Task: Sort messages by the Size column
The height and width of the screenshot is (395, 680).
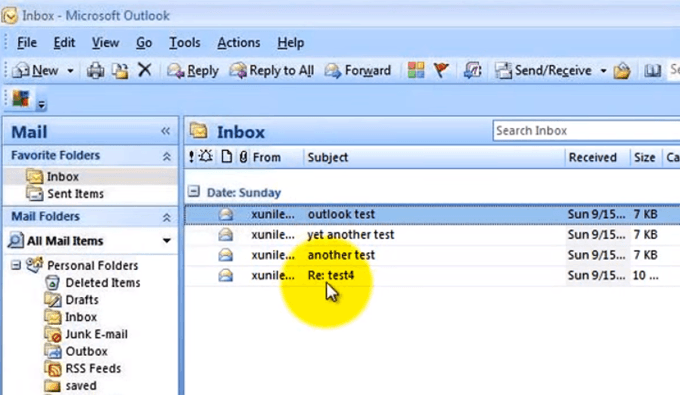Action: pos(644,157)
